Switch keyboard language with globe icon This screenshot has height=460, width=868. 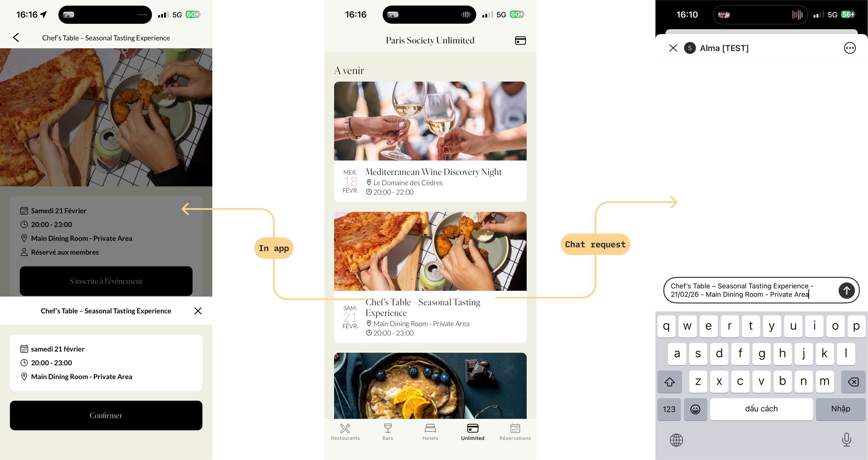click(x=676, y=440)
